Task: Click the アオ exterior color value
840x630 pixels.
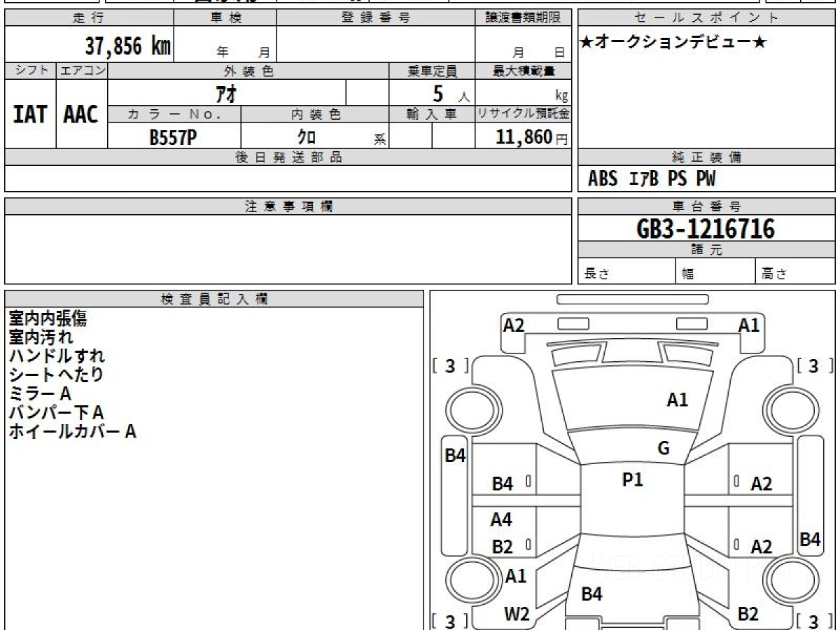Action: [227, 92]
